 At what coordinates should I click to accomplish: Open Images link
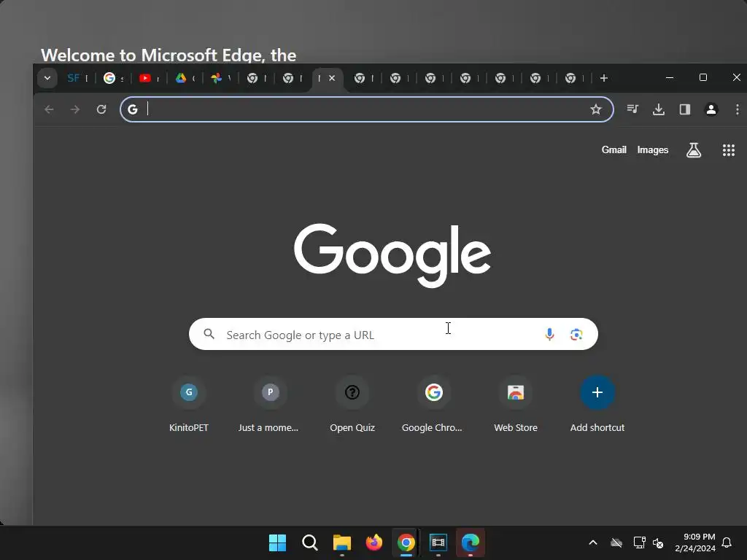tap(653, 150)
